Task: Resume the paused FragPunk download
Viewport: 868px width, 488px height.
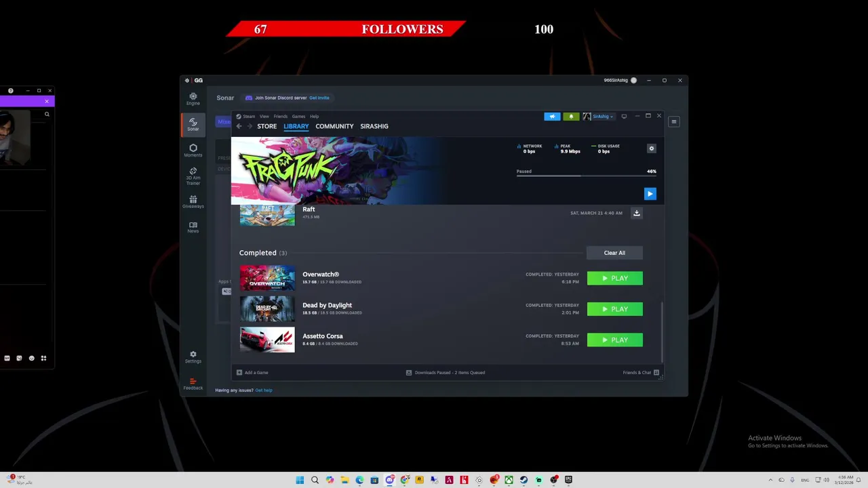Action: tap(650, 194)
